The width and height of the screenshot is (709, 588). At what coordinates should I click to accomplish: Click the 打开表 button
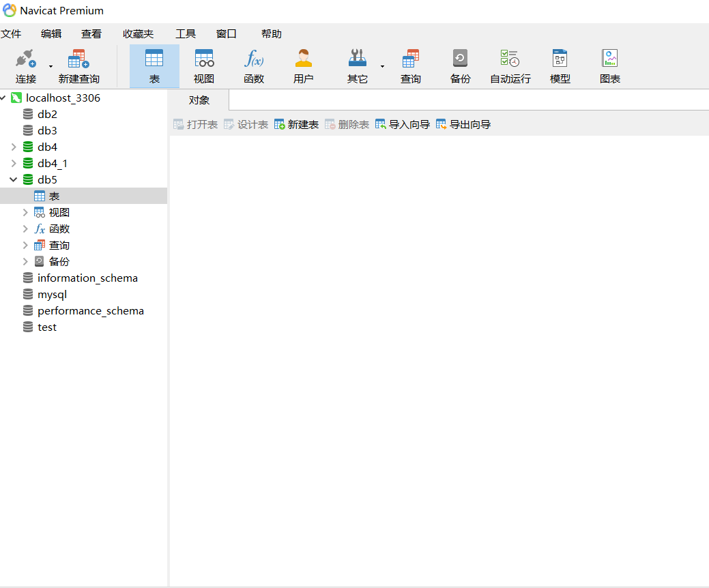pyautogui.click(x=195, y=124)
